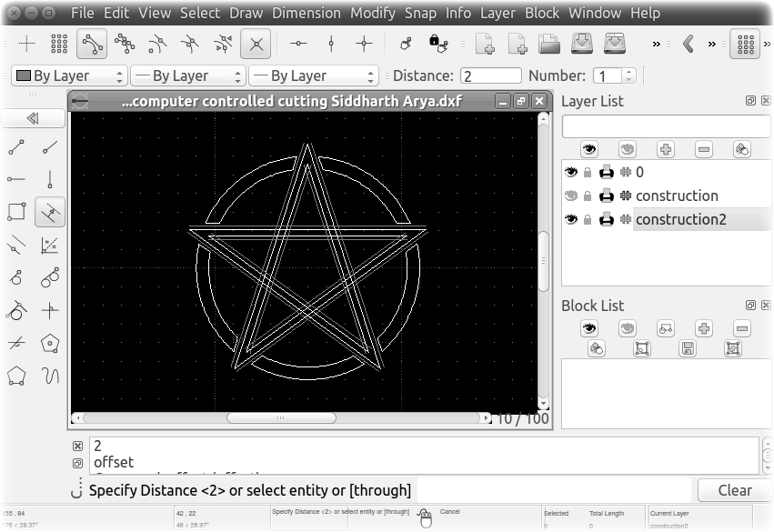The height and width of the screenshot is (532, 774).
Task: Toggle printing for construction layer
Action: pyautogui.click(x=606, y=196)
